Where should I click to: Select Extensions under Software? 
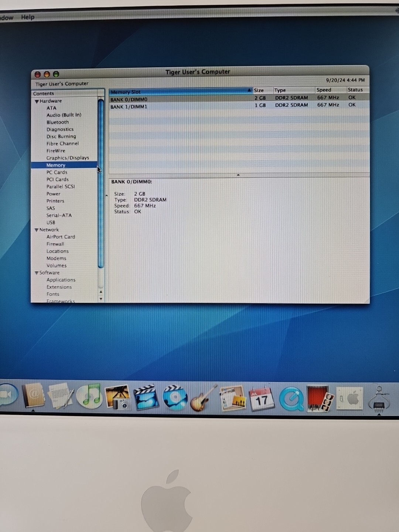click(59, 287)
